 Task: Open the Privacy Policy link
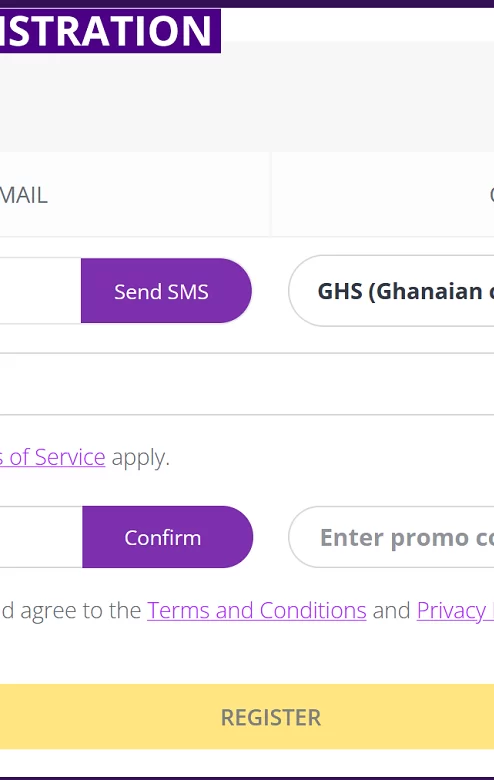pos(455,610)
